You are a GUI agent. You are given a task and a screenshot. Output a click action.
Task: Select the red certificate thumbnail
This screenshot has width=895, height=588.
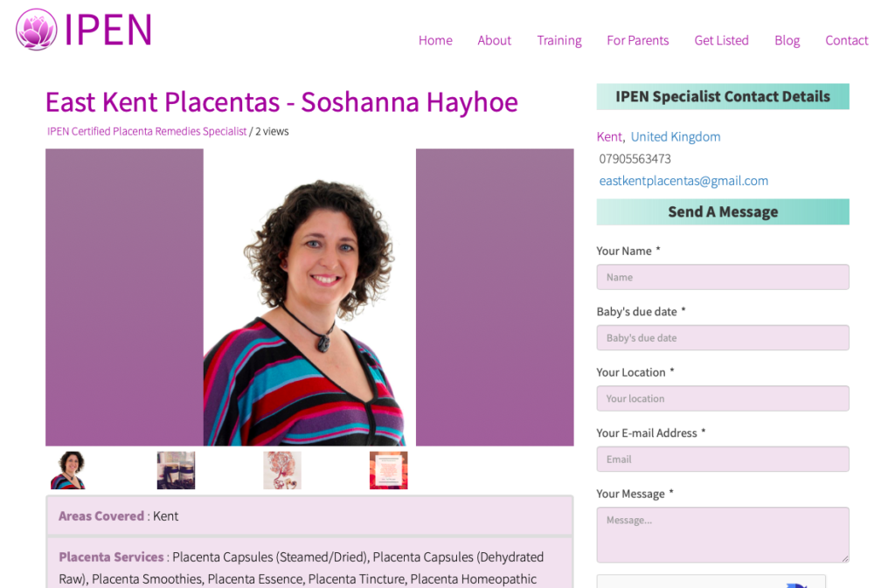tap(388, 471)
